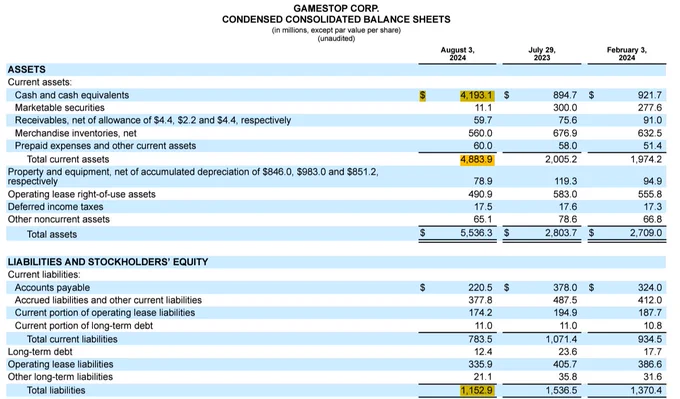This screenshot has width=680, height=399.
Task: Click the GAMESTOP CORP. title text
Action: 336,8
